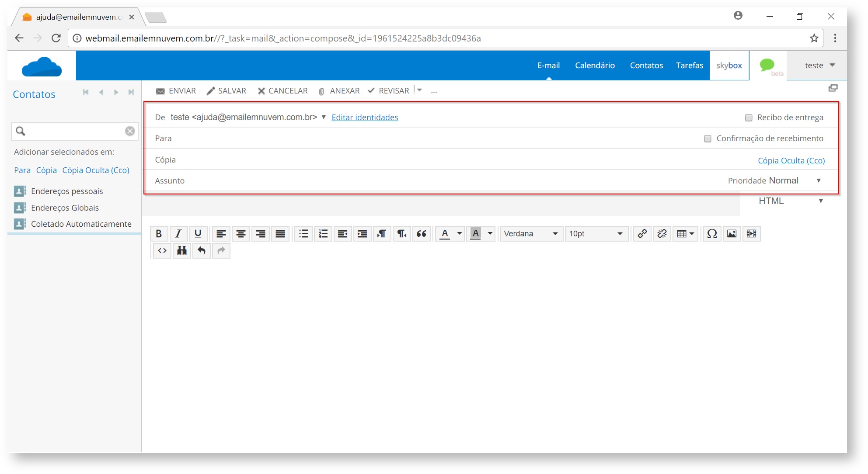Screen dimensions: 868x474
Task: Open the Prioridade dropdown
Action: (819, 180)
